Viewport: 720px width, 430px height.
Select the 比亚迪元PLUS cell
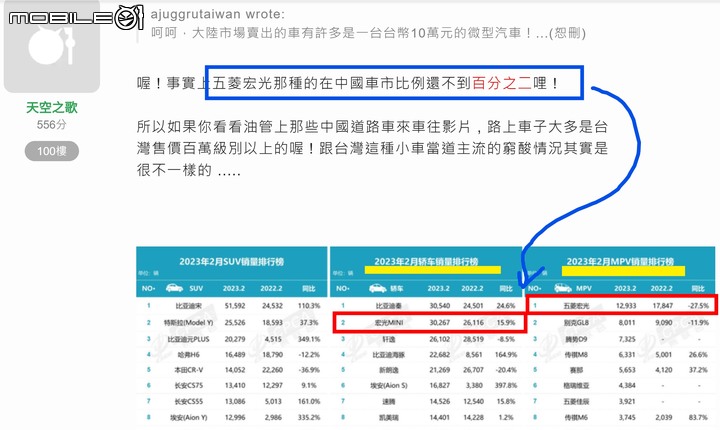pos(189,339)
